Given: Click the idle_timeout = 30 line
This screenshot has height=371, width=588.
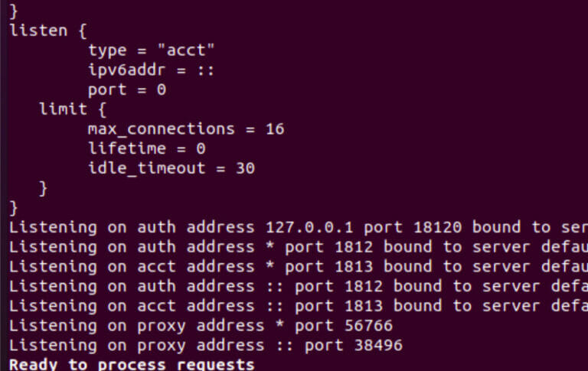Looking at the screenshot, I should [171, 168].
